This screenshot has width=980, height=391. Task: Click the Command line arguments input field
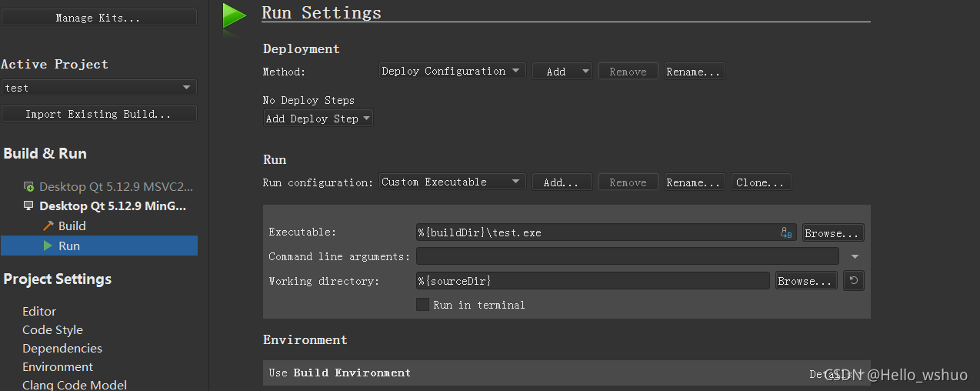(627, 256)
